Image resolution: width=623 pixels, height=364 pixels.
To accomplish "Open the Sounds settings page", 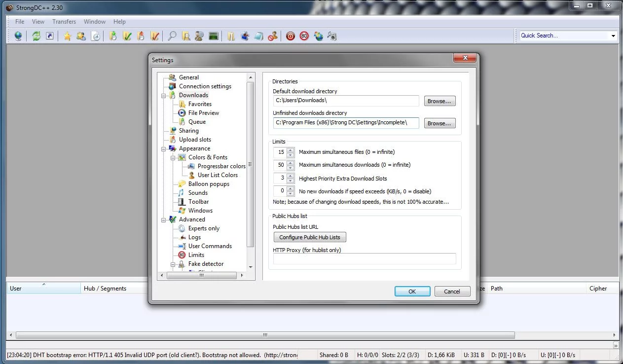I will [198, 193].
